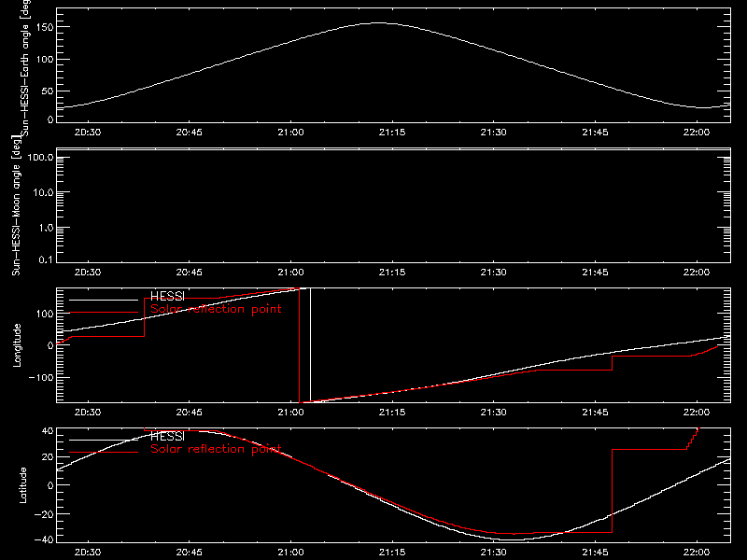Click 21:30 time label under Earth angle plot
This screenshot has width=747, height=560.
[494, 132]
